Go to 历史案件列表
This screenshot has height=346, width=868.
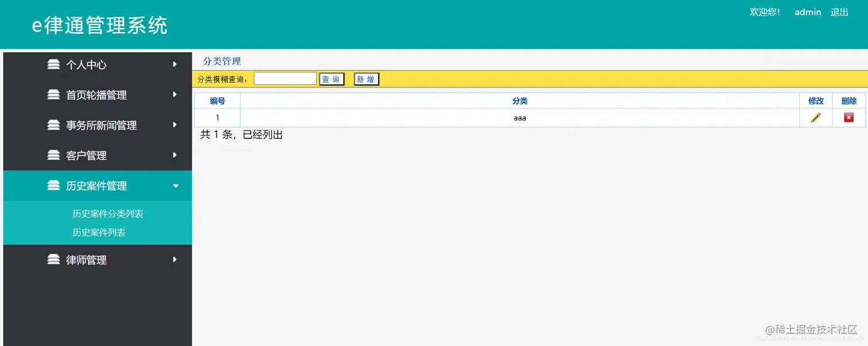[99, 232]
